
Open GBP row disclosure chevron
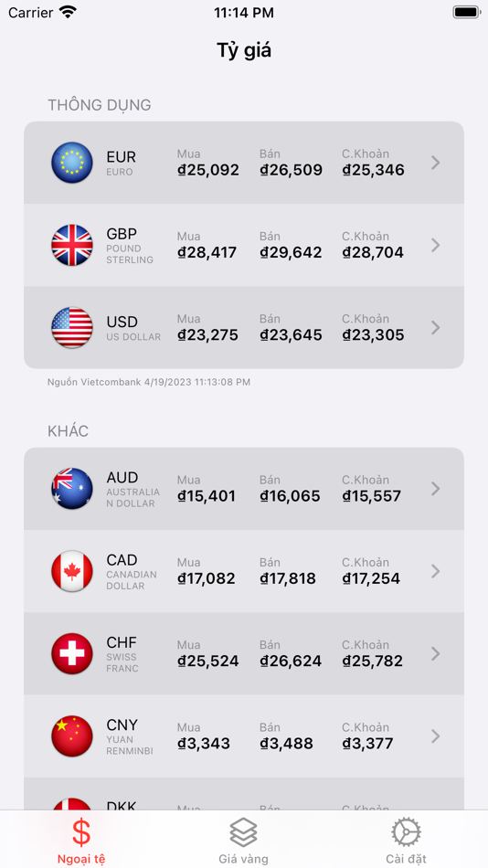point(435,245)
